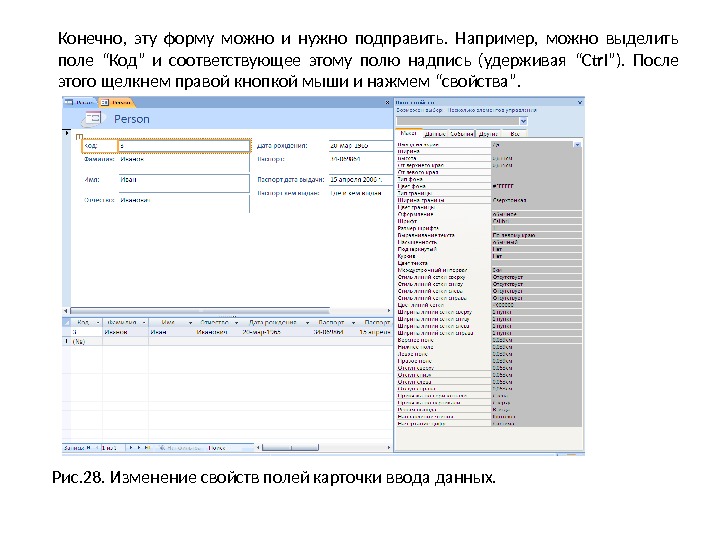
Task: Click the От верхнего края property row
Action: pyautogui.click(x=489, y=165)
